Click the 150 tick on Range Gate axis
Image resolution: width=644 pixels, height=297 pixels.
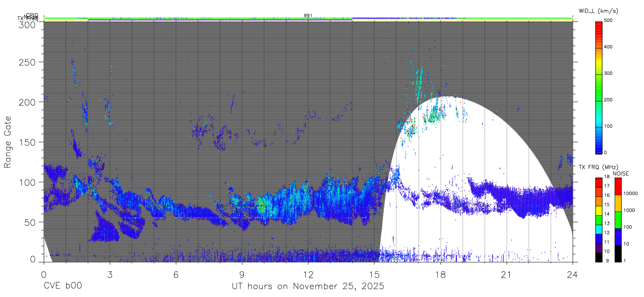pyautogui.click(x=27, y=142)
